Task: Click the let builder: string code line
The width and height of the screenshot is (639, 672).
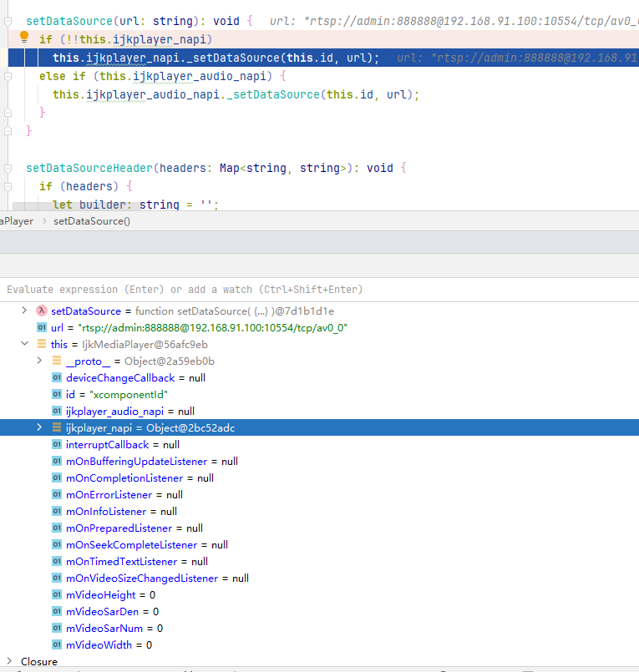Action: point(135,205)
